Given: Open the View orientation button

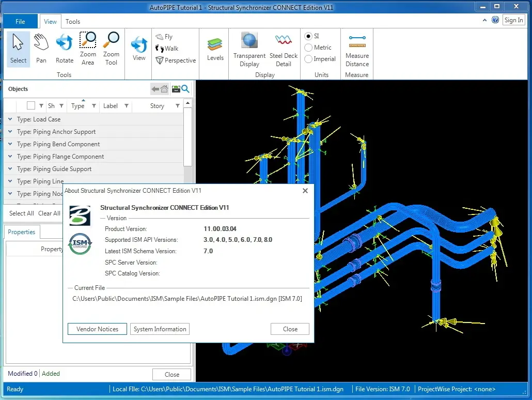Looking at the screenshot, I should click(x=139, y=49).
